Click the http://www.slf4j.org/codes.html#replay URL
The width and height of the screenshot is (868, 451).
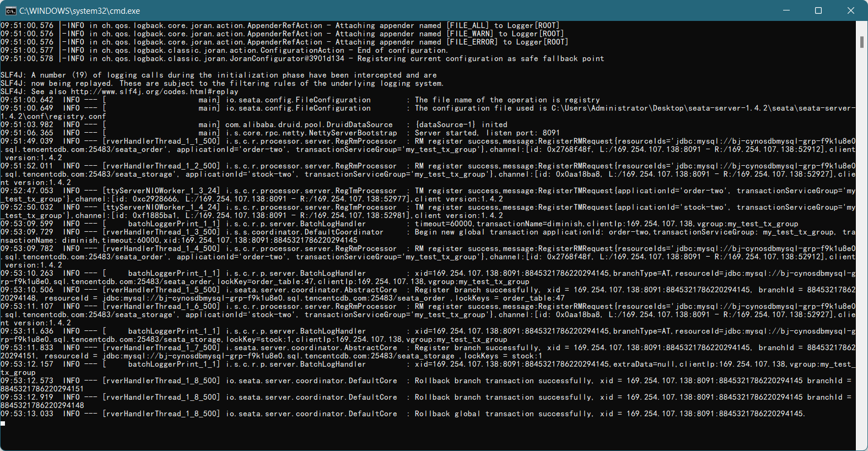point(154,91)
